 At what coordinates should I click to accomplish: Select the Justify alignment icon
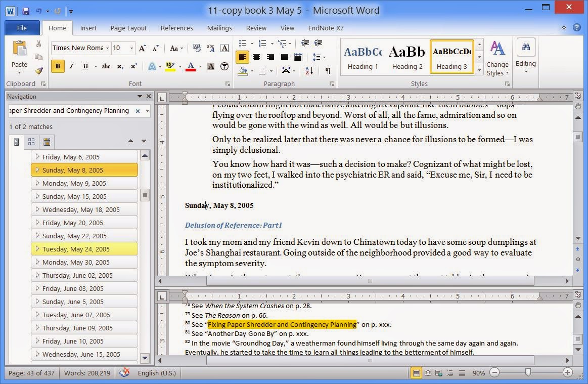(285, 57)
